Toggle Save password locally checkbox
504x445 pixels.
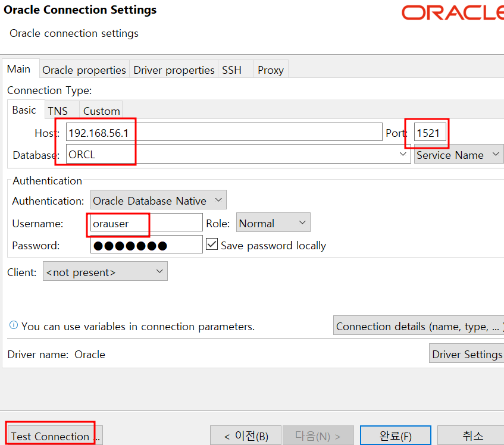pos(212,244)
